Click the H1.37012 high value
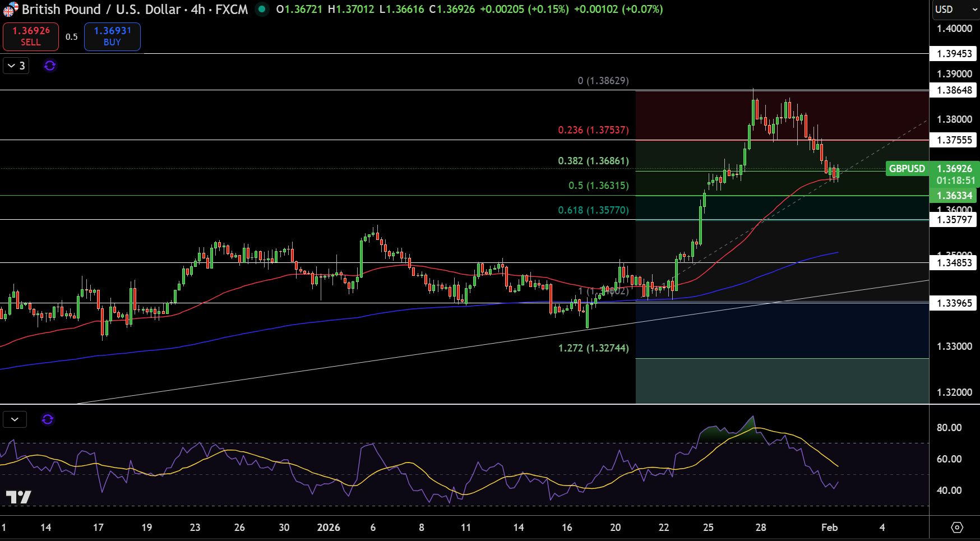The height and width of the screenshot is (541, 980). [350, 10]
